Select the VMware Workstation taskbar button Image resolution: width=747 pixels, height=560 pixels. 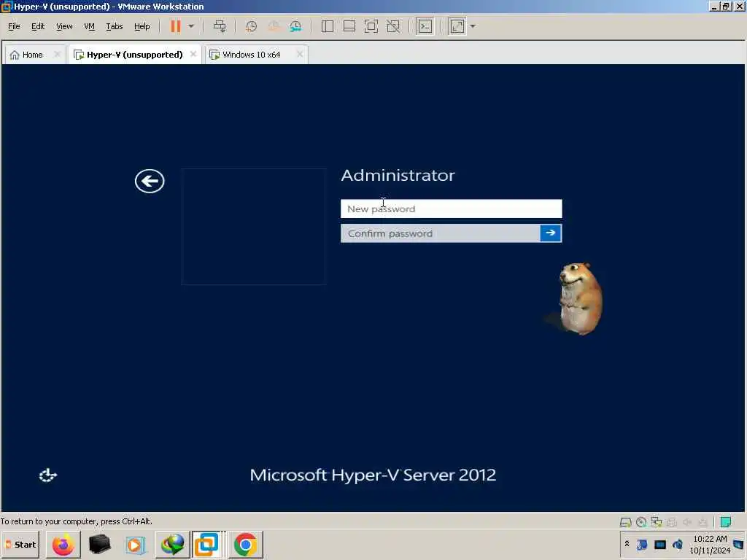206,544
